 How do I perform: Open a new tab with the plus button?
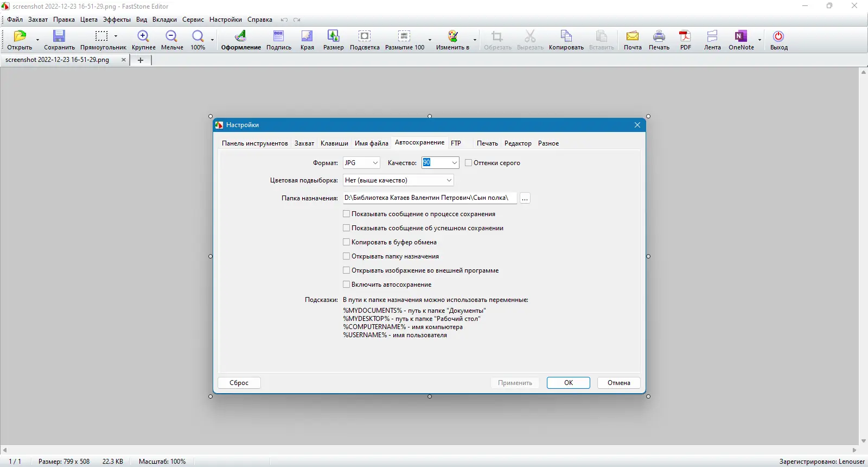(141, 60)
